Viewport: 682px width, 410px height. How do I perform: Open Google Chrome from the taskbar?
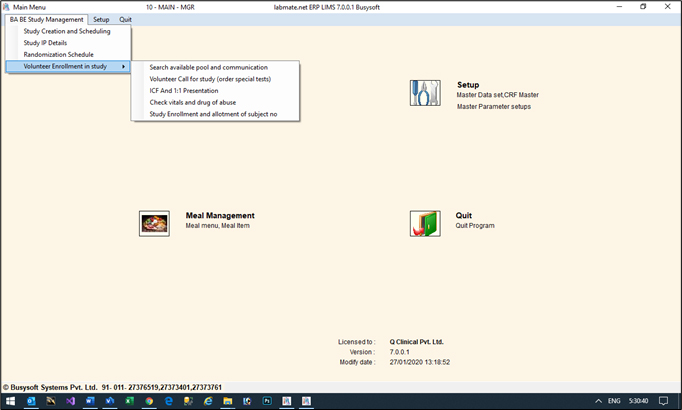[x=149, y=401]
